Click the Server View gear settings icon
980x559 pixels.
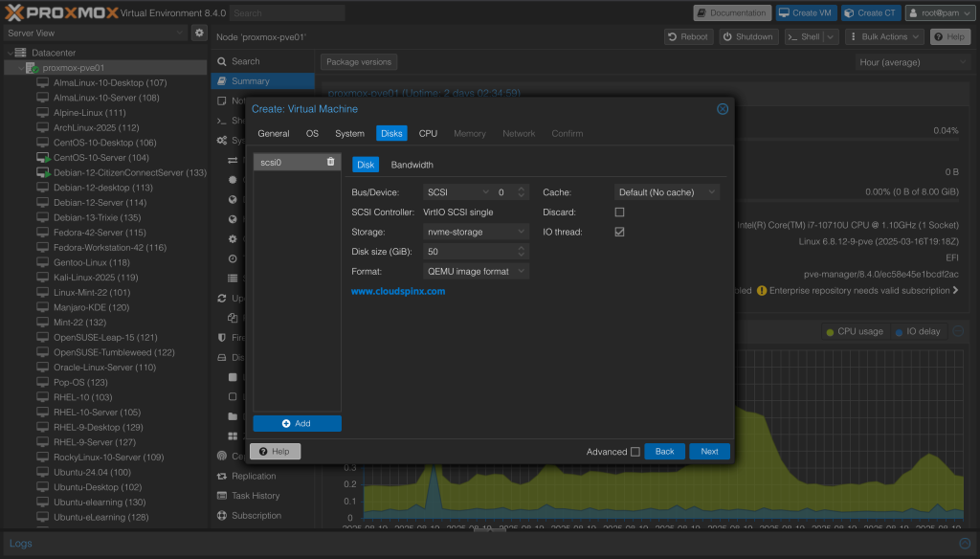click(199, 33)
